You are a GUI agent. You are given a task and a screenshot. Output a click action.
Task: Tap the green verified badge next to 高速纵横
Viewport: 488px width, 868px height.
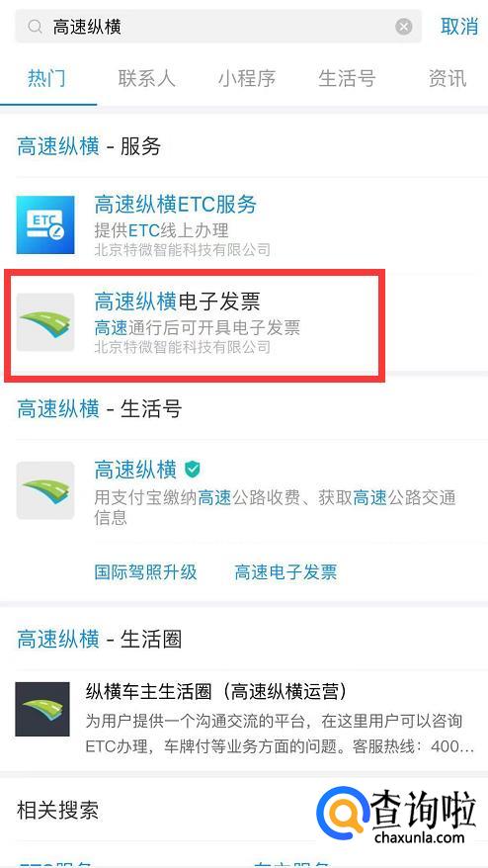[x=192, y=470]
